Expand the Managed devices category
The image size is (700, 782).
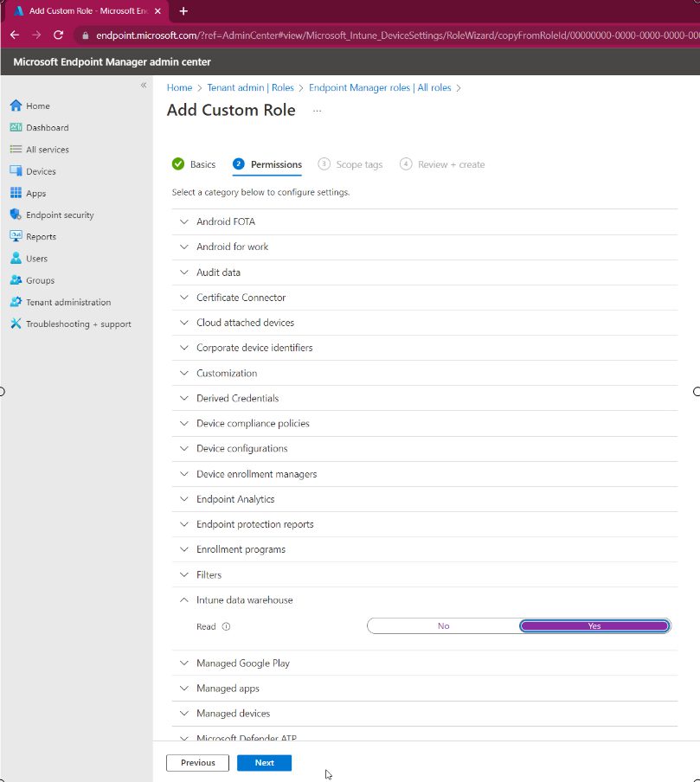pyautogui.click(x=425, y=713)
